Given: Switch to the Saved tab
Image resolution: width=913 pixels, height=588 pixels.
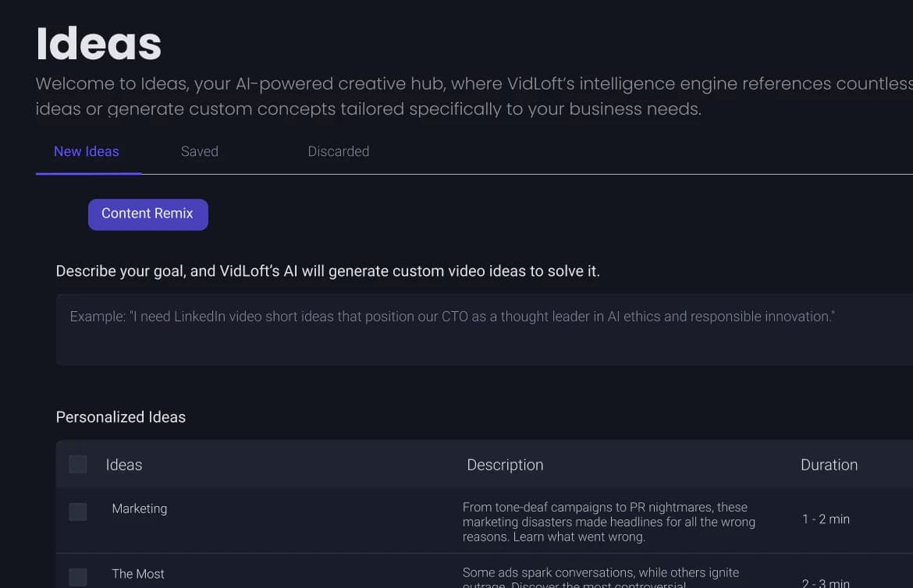Looking at the screenshot, I should (199, 151).
